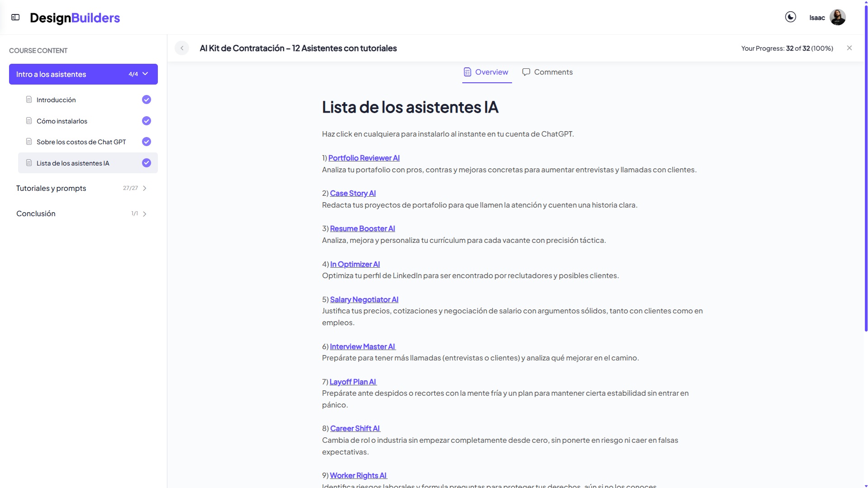
Task: Collapse the Intro a los asistentes section
Action: (145, 74)
